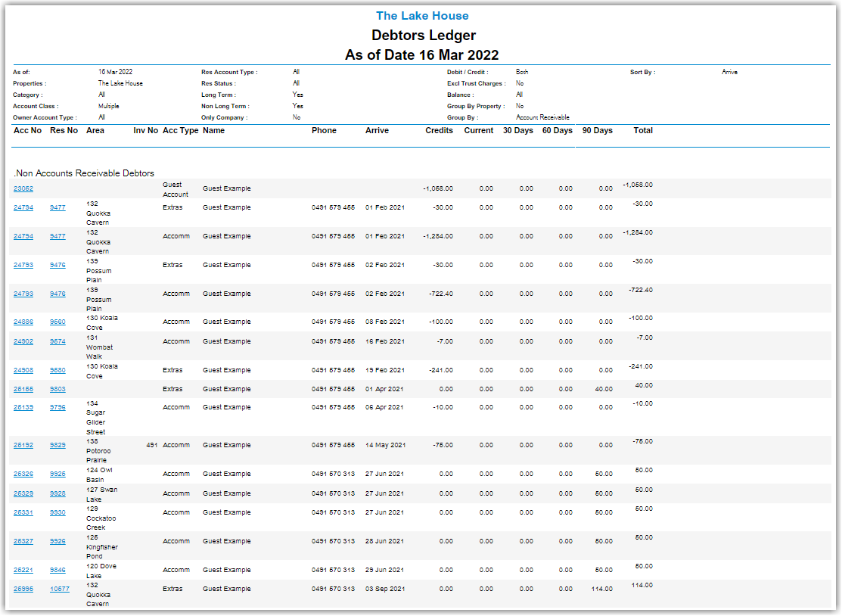The image size is (842, 616).
Task: Open reservation link in the 06 Apr 2021 row
Action: [x=57, y=408]
